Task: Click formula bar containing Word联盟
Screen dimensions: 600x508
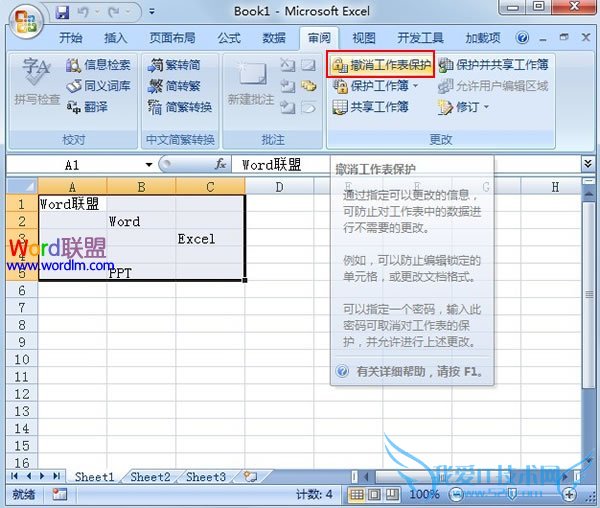Action: pyautogui.click(x=406, y=165)
